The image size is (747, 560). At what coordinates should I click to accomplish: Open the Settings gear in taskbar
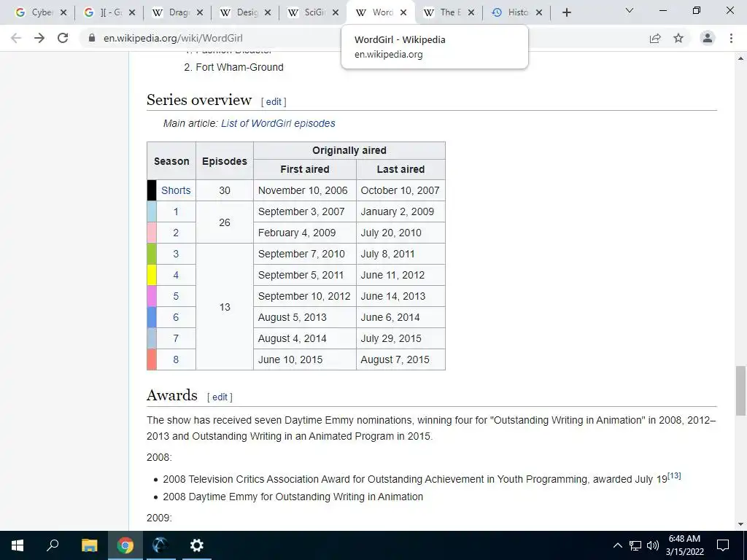point(196,545)
